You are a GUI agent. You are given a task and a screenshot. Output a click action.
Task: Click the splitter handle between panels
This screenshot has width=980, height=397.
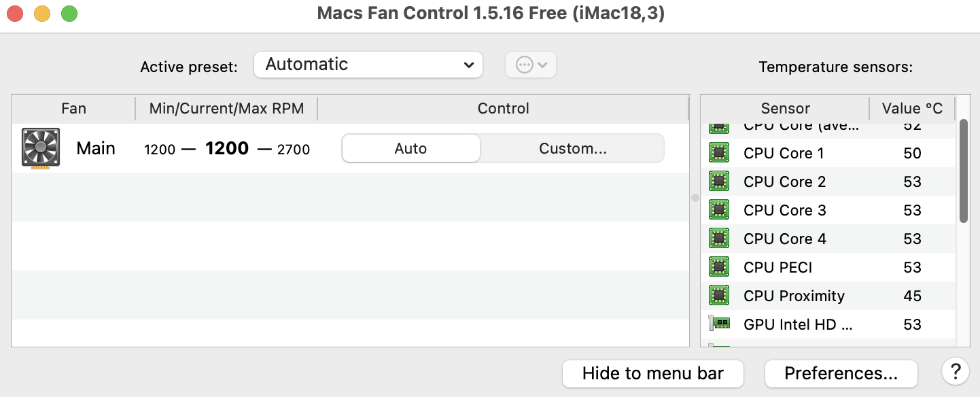(695, 198)
